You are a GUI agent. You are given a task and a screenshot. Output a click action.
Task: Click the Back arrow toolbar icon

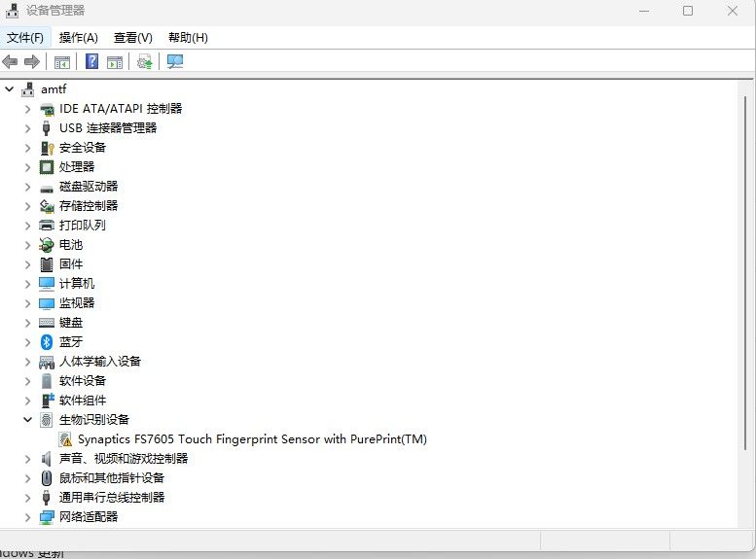pyautogui.click(x=11, y=62)
